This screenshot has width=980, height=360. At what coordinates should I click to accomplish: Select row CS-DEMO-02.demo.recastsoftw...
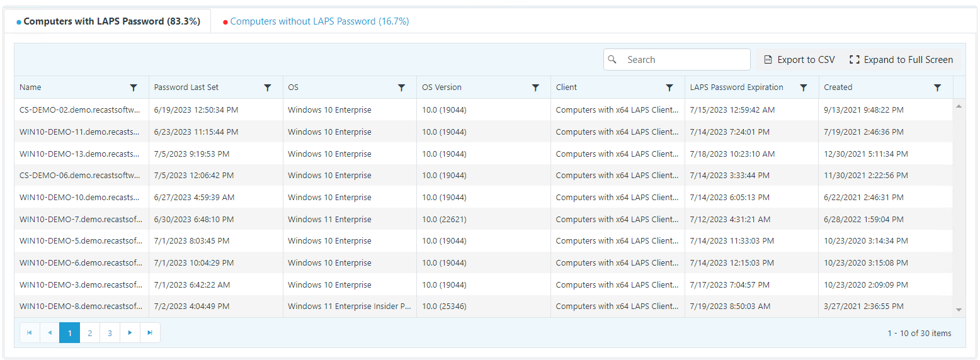(x=483, y=110)
